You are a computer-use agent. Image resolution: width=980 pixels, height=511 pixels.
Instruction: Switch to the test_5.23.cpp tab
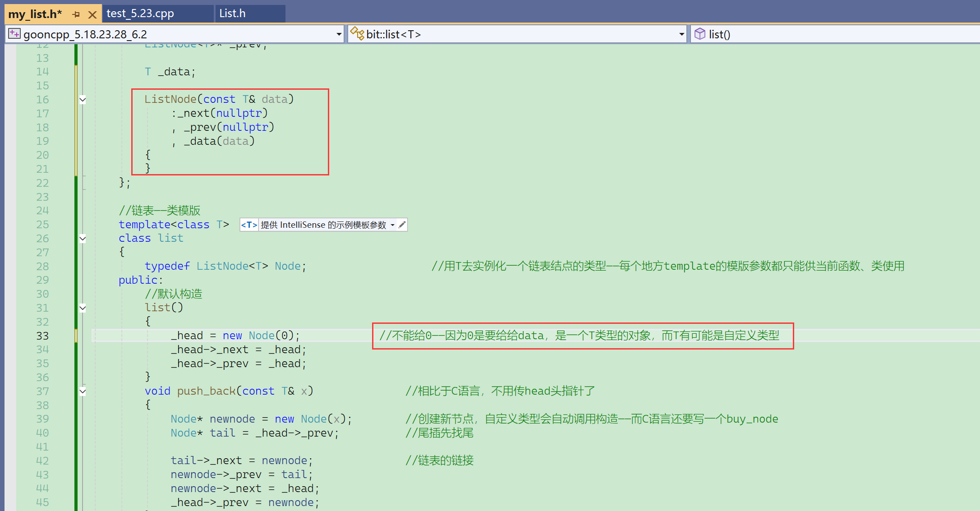[x=140, y=14]
